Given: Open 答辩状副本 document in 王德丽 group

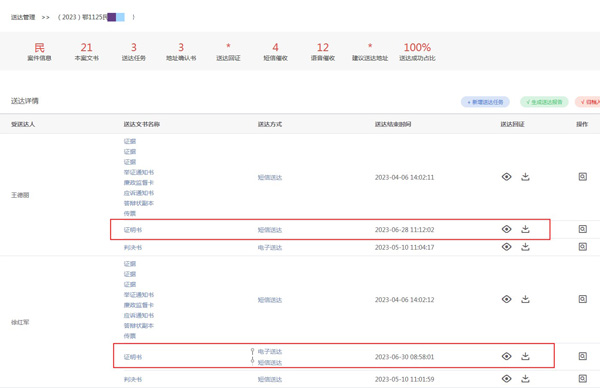Looking at the screenshot, I should point(139,203).
